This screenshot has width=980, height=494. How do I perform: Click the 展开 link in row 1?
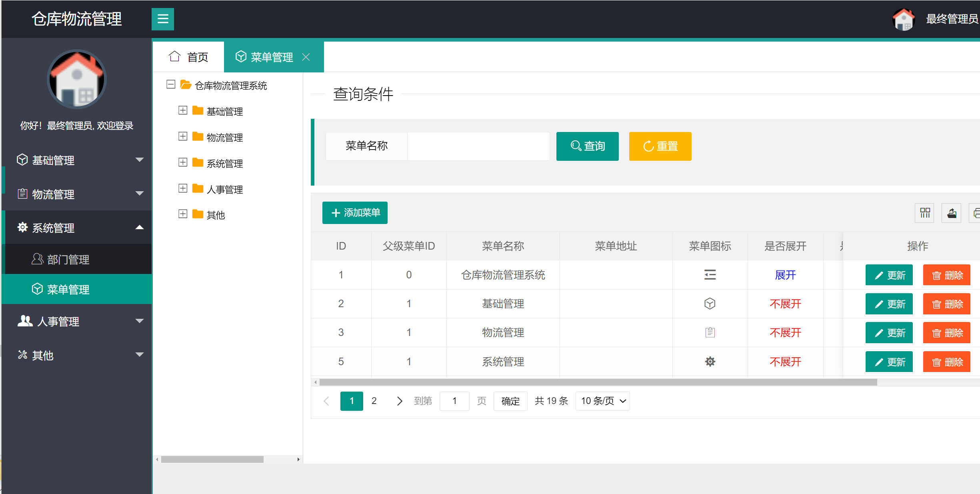pos(785,275)
